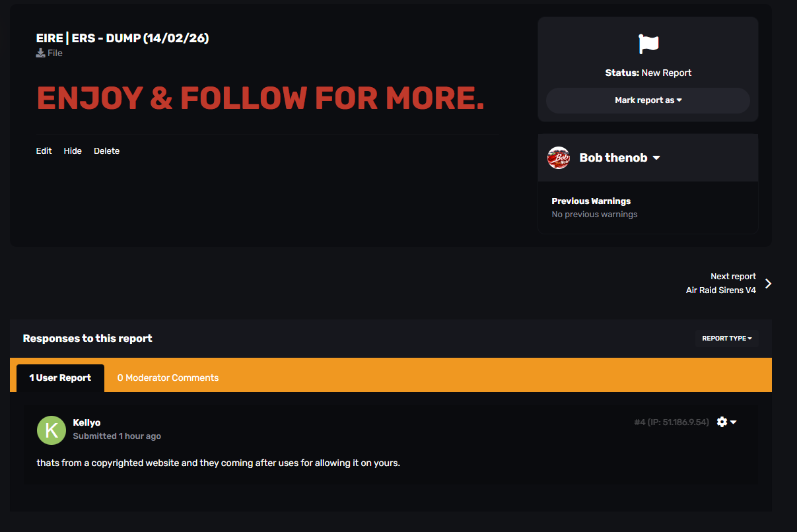The height and width of the screenshot is (532, 797).
Task: Select the 1 User Report tab
Action: coord(60,378)
